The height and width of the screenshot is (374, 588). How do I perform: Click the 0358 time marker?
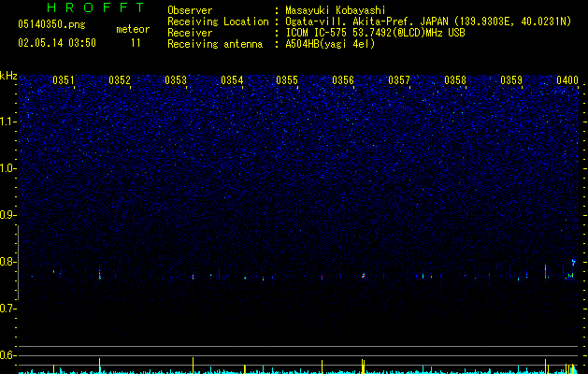[x=455, y=80]
